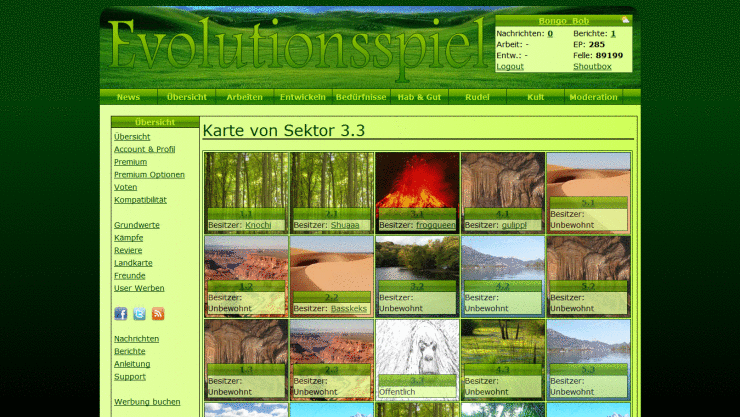This screenshot has height=417, width=740.
Task: Select canyon map tile 2.3
Action: [332, 360]
